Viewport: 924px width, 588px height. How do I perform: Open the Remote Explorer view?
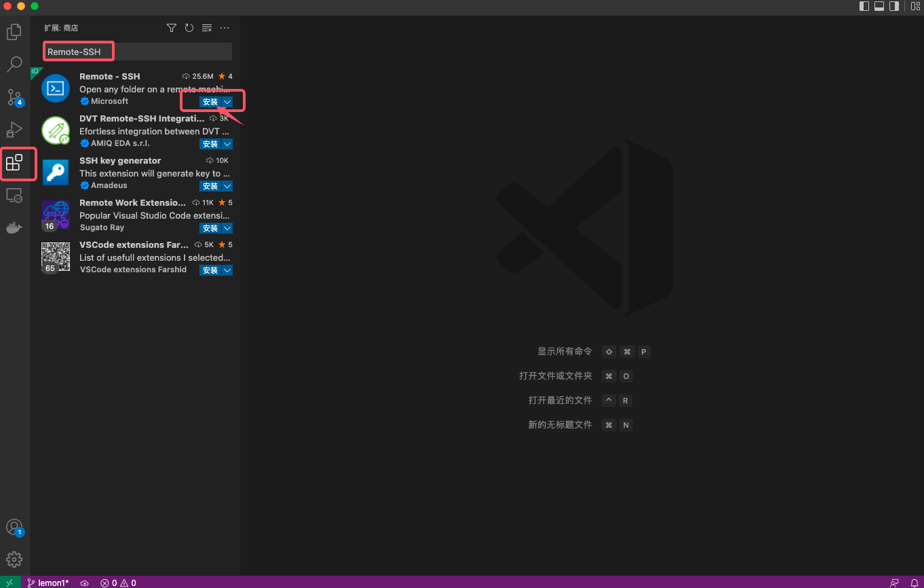pos(14,196)
